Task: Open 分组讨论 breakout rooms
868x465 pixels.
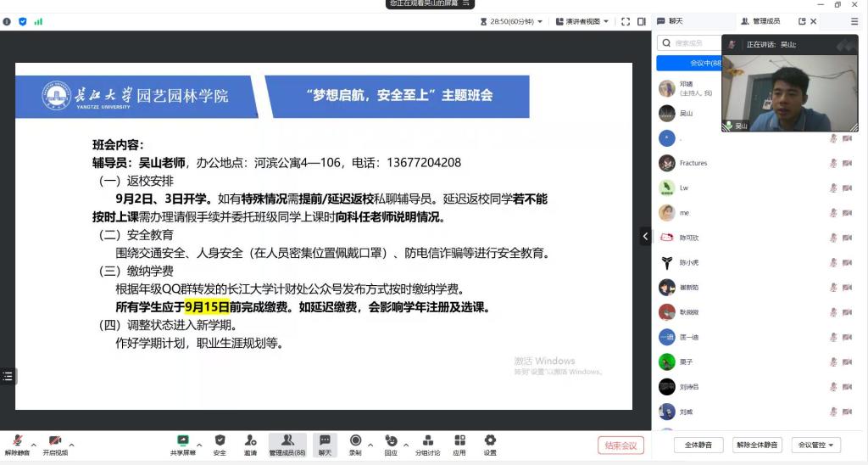Action: pos(428,441)
